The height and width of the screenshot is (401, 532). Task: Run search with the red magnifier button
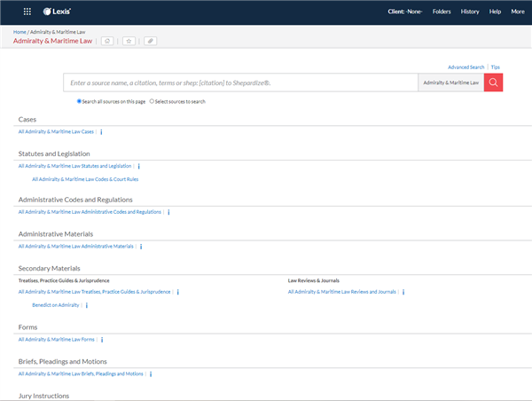click(x=493, y=83)
